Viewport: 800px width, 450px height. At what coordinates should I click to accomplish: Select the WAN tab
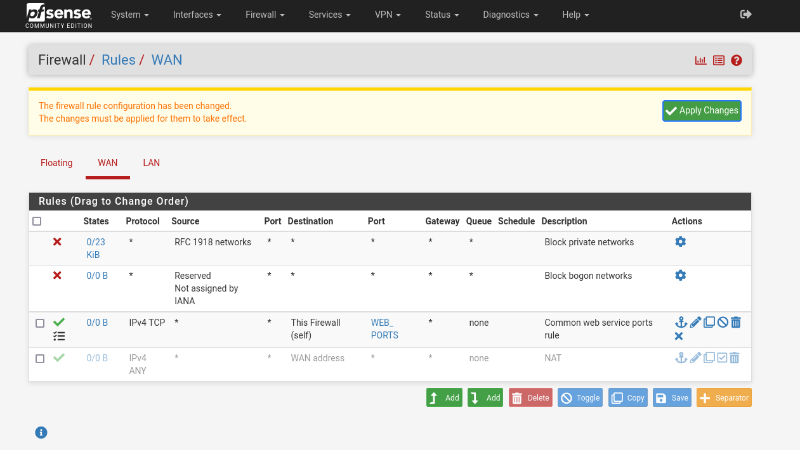[107, 163]
